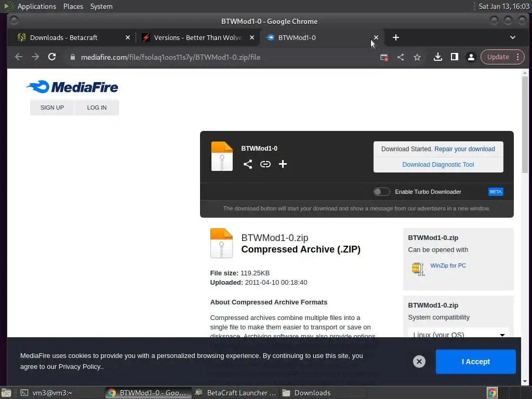Go back to the previous page

pos(19,57)
